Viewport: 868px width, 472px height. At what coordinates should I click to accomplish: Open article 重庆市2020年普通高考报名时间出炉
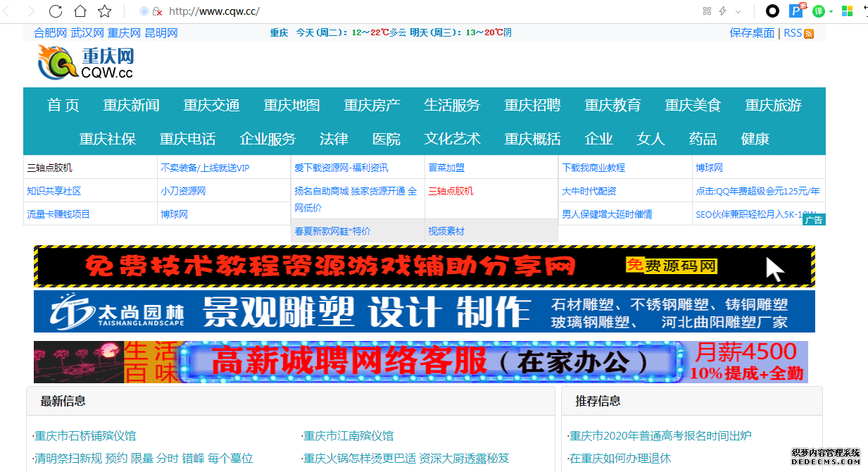pyautogui.click(x=660, y=436)
